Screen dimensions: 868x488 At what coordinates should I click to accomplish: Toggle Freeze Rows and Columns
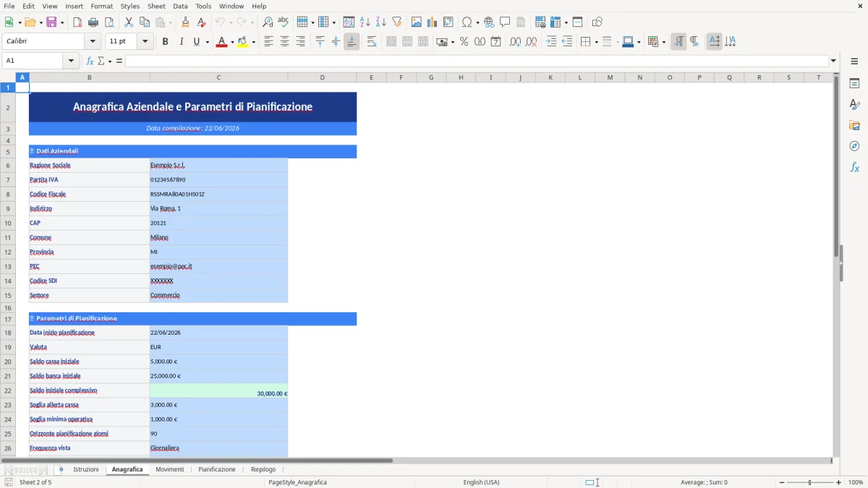coord(554,22)
